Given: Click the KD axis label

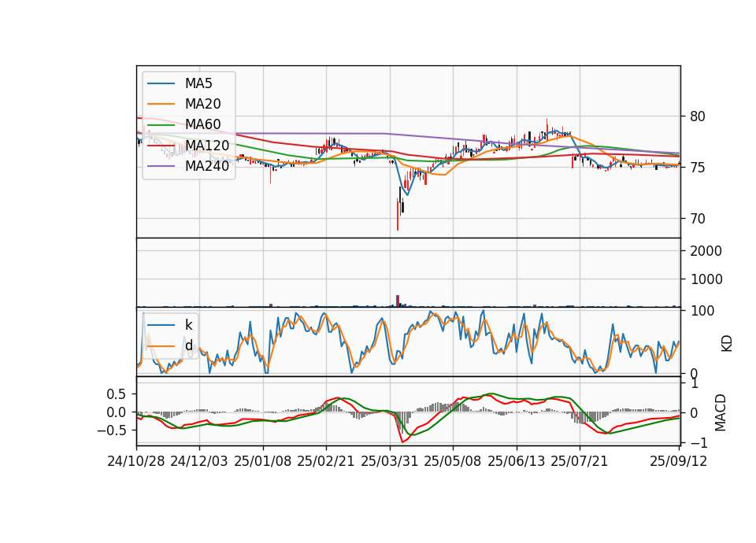Looking at the screenshot, I should (x=727, y=344).
